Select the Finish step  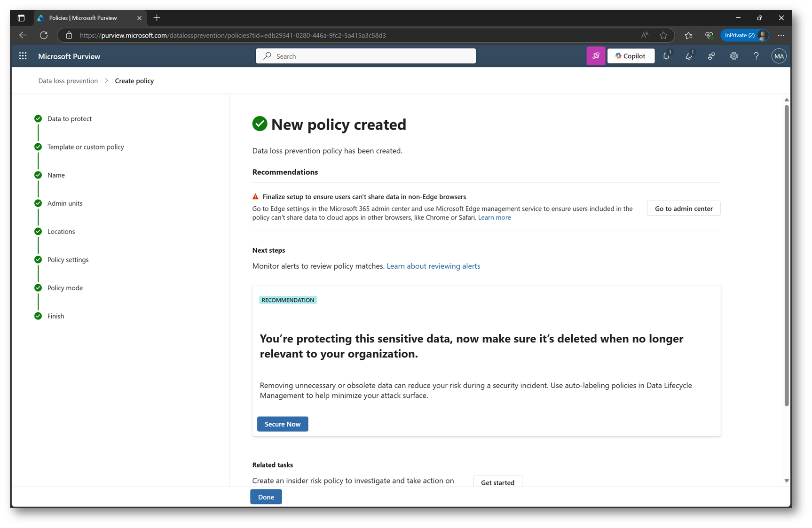(55, 316)
